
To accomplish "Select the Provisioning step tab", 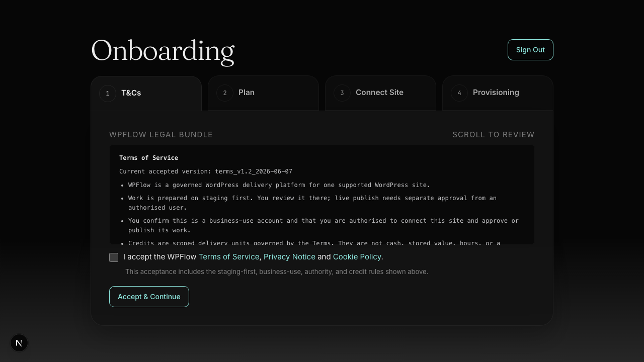I will 498,93.
